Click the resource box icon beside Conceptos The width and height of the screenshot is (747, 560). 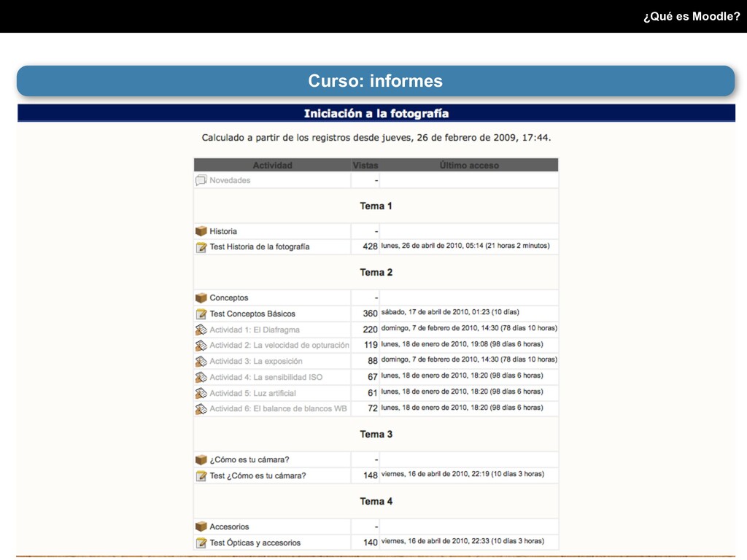[201, 297]
